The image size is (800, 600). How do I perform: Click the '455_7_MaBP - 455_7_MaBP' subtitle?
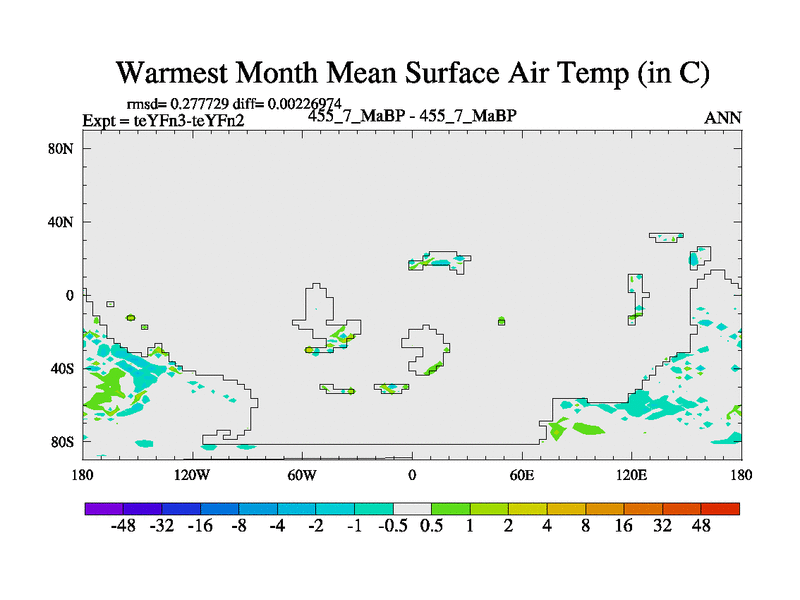click(x=411, y=116)
